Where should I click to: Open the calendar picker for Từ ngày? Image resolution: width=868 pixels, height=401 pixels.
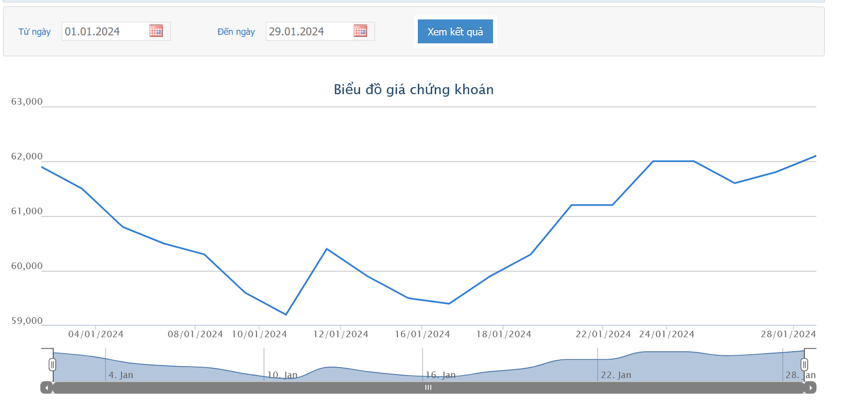pyautogui.click(x=156, y=31)
